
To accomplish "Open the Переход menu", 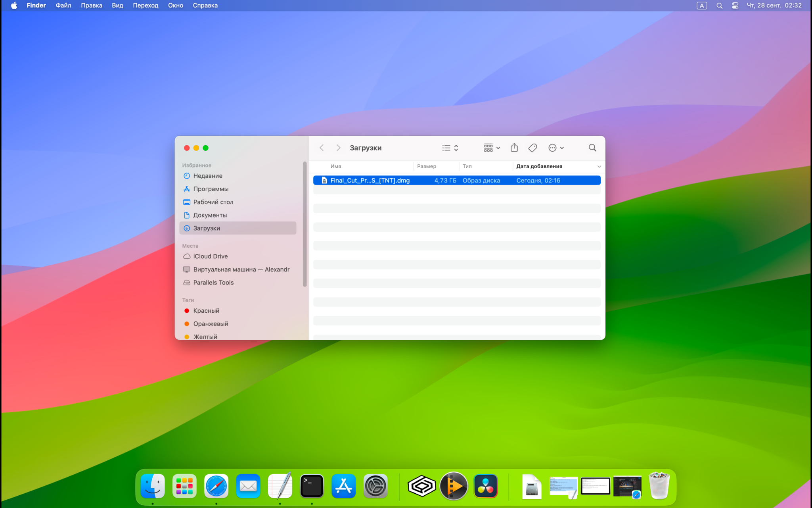I will 146,6.
